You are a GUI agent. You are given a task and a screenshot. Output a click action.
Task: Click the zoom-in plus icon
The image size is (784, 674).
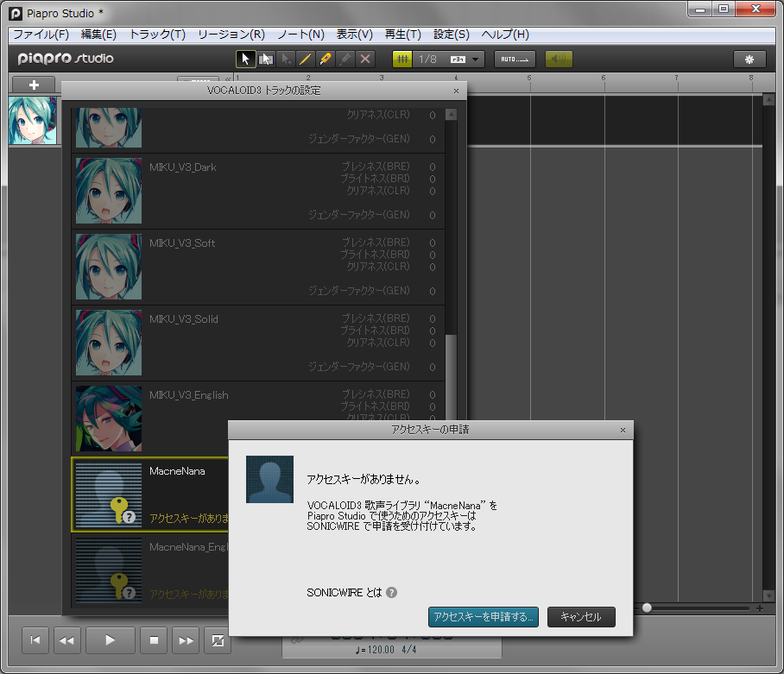[760, 608]
